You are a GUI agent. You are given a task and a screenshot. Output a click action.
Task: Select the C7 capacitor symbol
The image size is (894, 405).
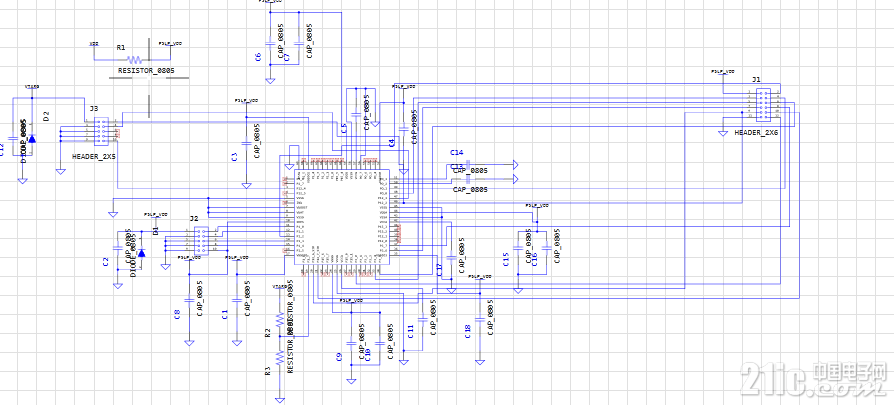(298, 43)
